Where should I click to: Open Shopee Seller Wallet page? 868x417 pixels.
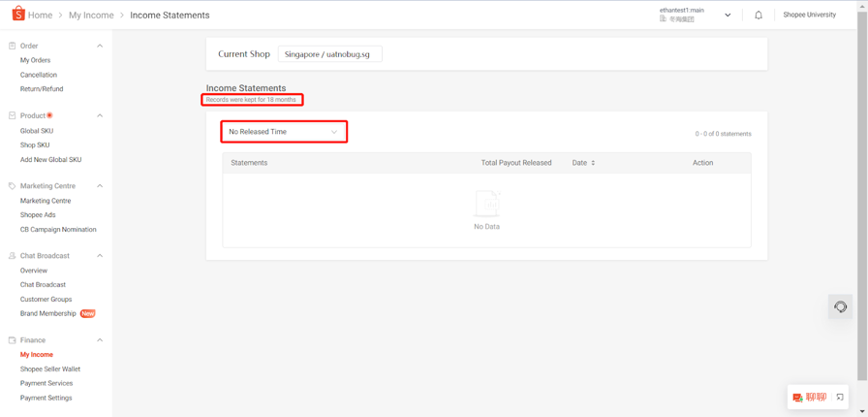click(50, 369)
